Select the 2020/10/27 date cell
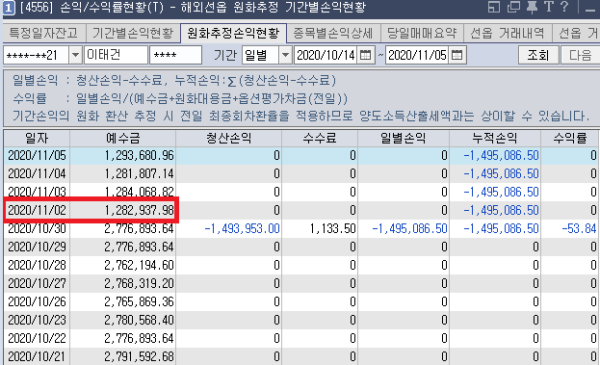The height and width of the screenshot is (365, 600). pyautogui.click(x=37, y=284)
